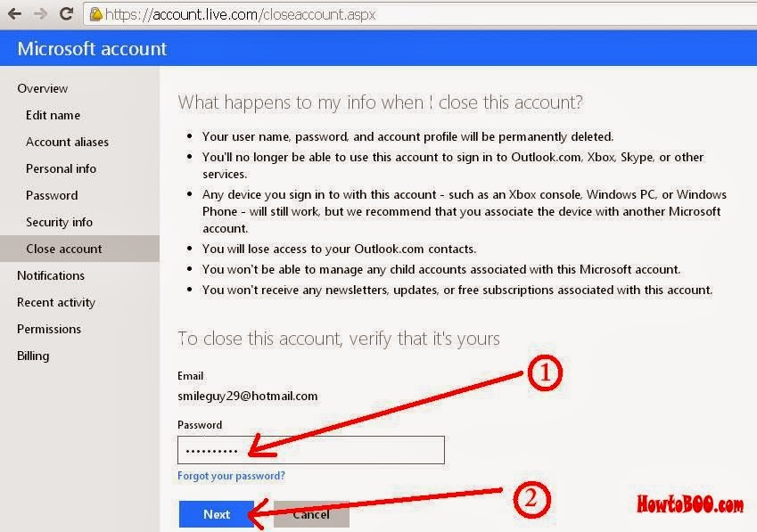Click the browser forward arrow
Screen dimensions: 757x532
coord(40,14)
